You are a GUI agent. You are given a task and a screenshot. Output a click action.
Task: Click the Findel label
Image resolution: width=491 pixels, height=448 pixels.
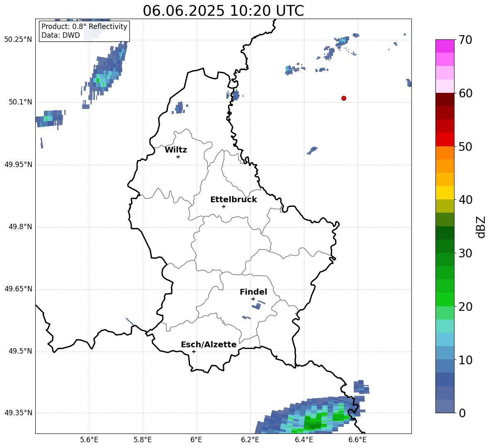click(253, 292)
